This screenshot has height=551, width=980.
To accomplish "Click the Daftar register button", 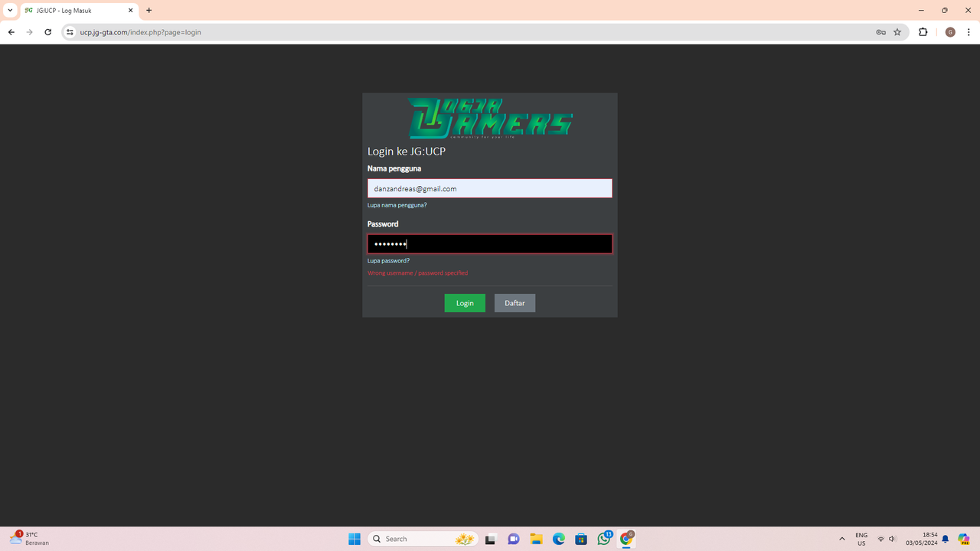I will pyautogui.click(x=514, y=303).
